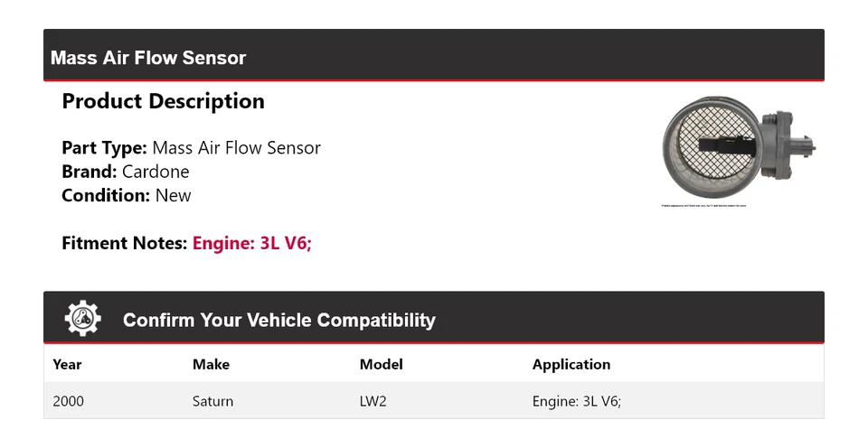Select the "Product Description" heading
This screenshot has width=868, height=448.
[163, 101]
